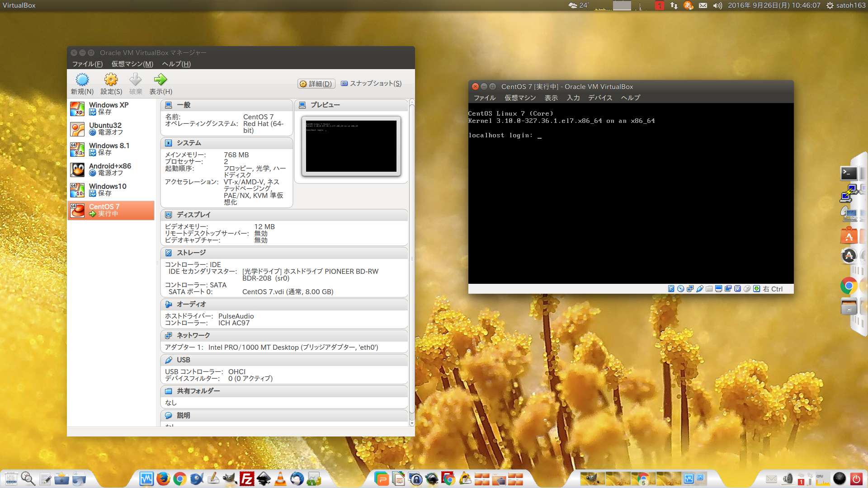
Task: Switch to Snapshots (スナップショット) view
Action: (371, 84)
